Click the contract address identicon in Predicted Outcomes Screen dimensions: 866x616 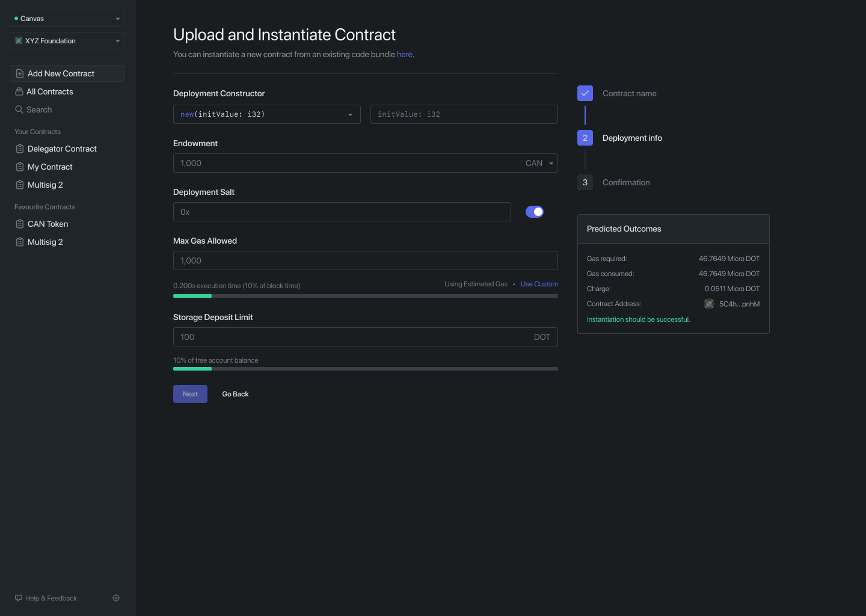pyautogui.click(x=709, y=304)
